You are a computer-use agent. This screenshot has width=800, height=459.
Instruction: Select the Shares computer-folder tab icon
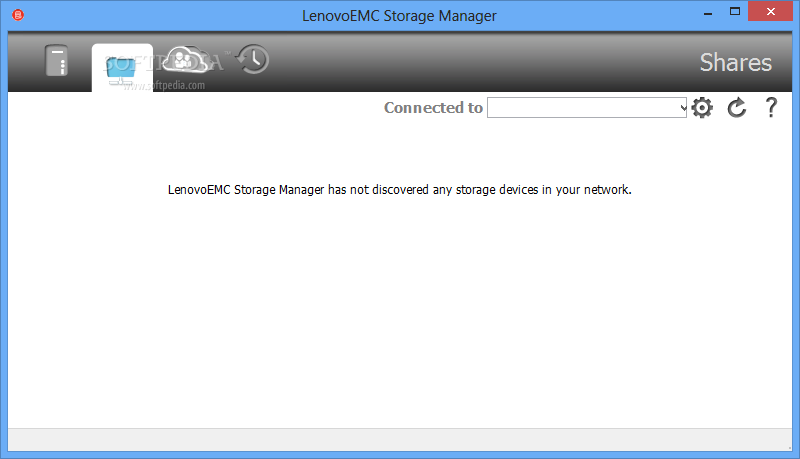coord(121,70)
